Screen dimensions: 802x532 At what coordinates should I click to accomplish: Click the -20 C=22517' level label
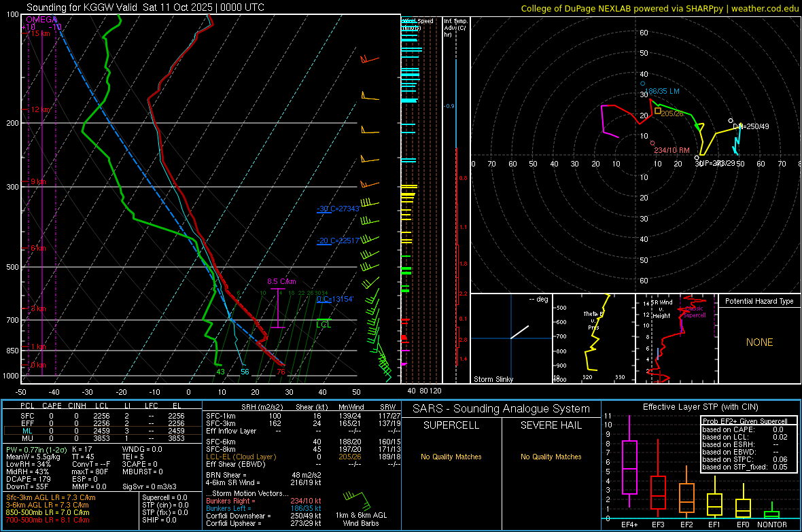coord(338,241)
